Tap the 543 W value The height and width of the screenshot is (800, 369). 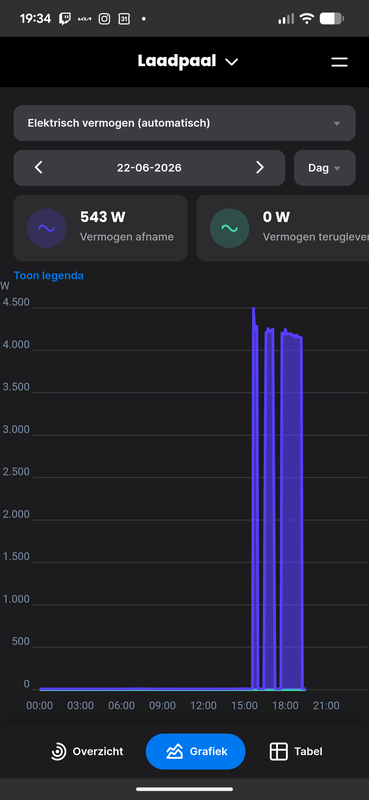tap(103, 217)
